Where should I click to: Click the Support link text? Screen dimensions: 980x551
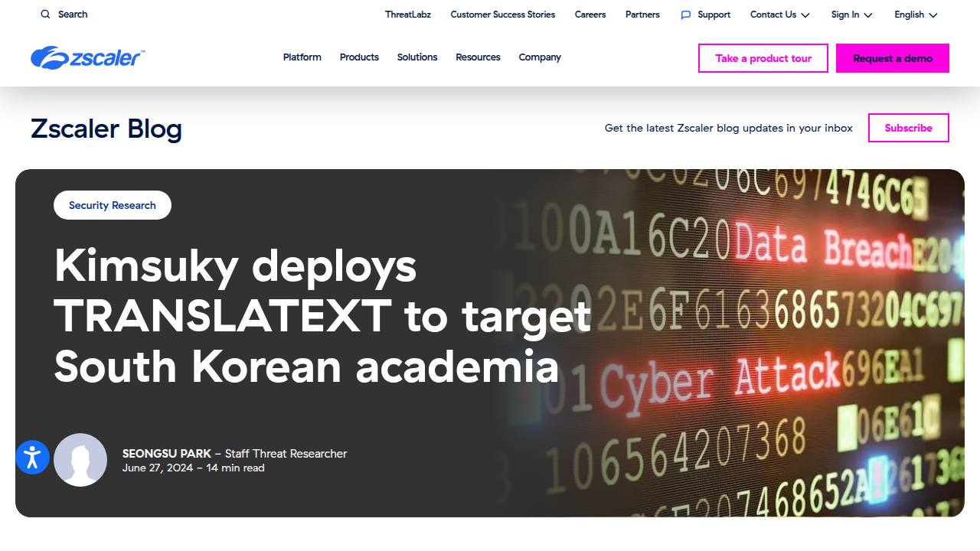[714, 15]
